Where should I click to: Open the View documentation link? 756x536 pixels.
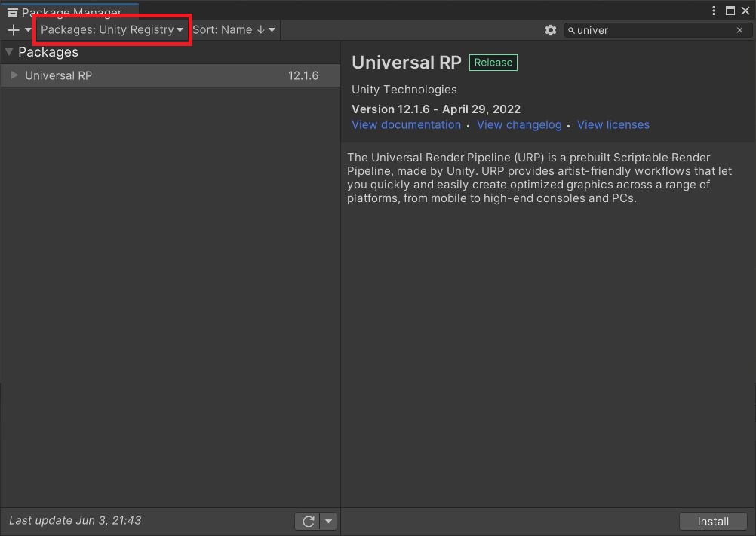pos(406,124)
